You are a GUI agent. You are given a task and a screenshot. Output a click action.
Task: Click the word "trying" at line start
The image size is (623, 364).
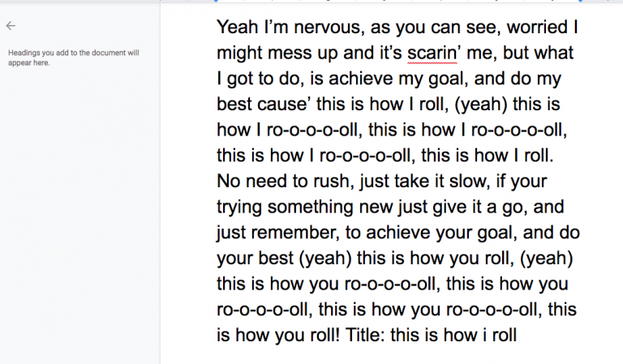click(x=239, y=208)
